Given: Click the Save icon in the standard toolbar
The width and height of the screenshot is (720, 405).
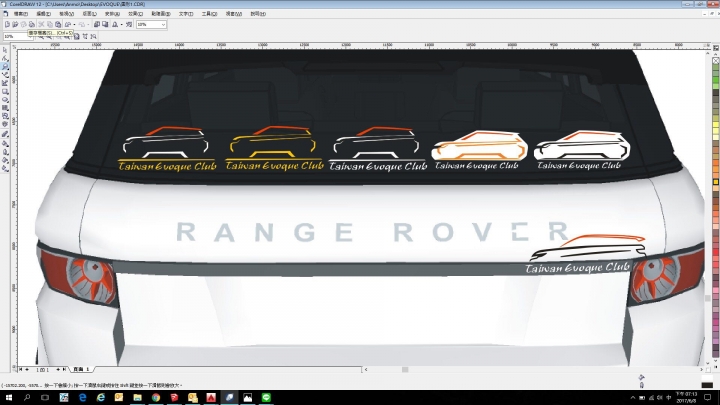Looking at the screenshot, I should point(23,24).
